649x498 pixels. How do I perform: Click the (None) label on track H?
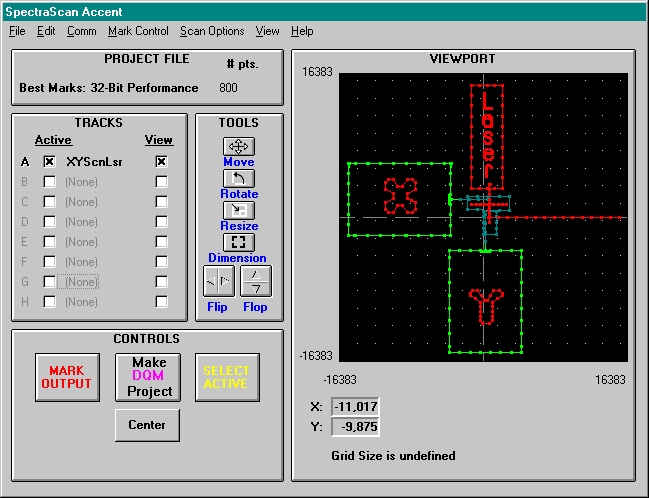81,302
